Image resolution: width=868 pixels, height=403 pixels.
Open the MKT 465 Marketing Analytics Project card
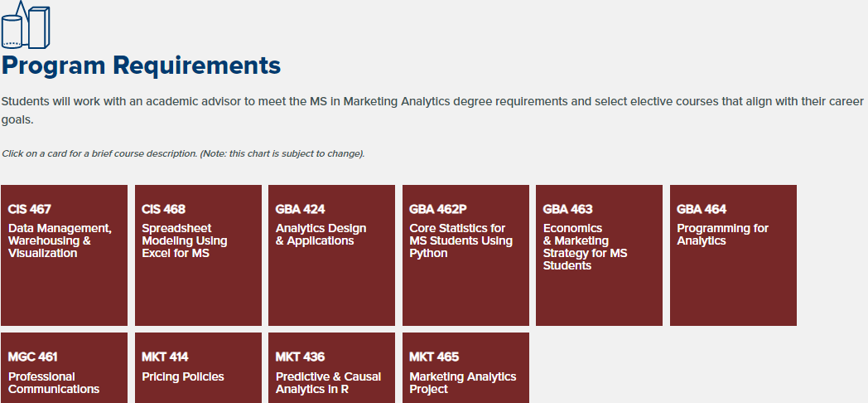click(465, 368)
